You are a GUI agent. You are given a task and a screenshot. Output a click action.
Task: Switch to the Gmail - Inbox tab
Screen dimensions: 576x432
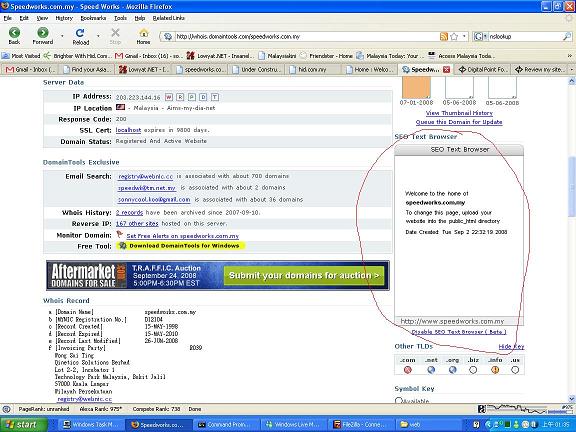30,69
